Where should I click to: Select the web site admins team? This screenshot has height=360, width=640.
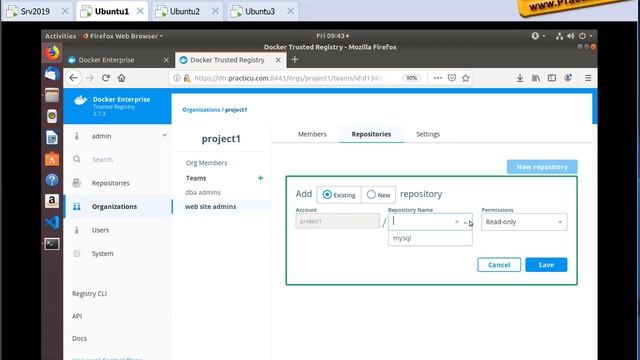point(211,207)
